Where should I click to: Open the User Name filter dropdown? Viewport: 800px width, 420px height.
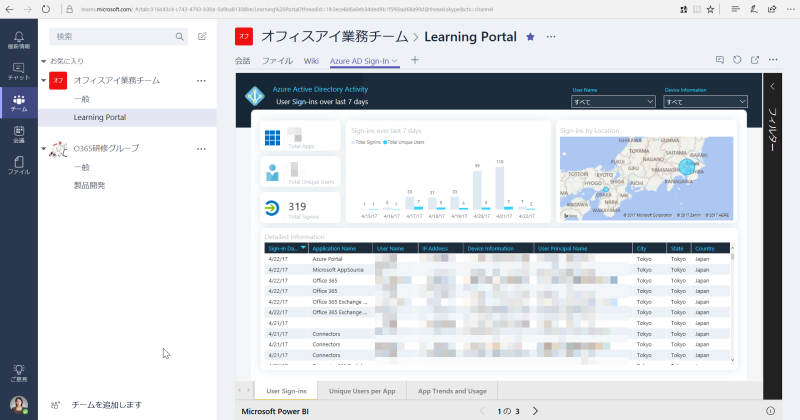613,102
